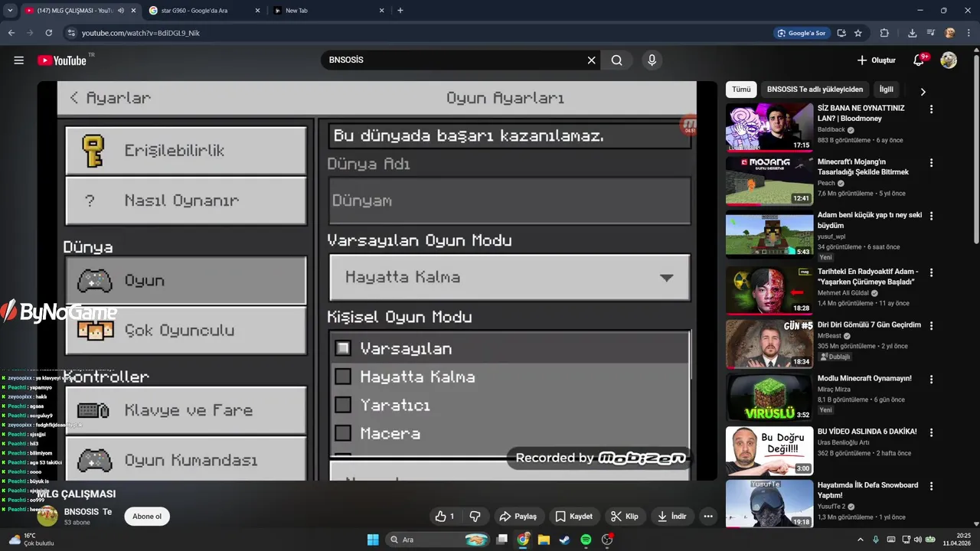Open the YouTube account avatar menu
The width and height of the screenshot is (980, 551).
(949, 60)
